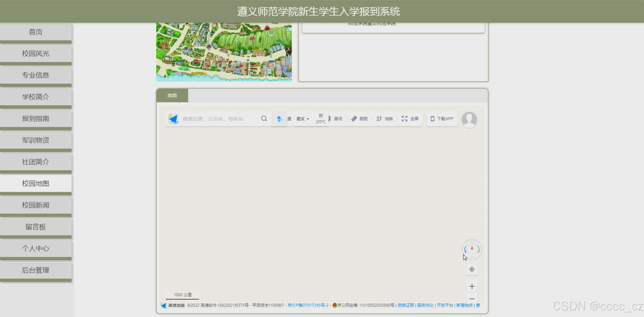The width and height of the screenshot is (644, 317).
Task: Click the 京ICP备07017245号-2 link
Action: [x=308, y=305]
